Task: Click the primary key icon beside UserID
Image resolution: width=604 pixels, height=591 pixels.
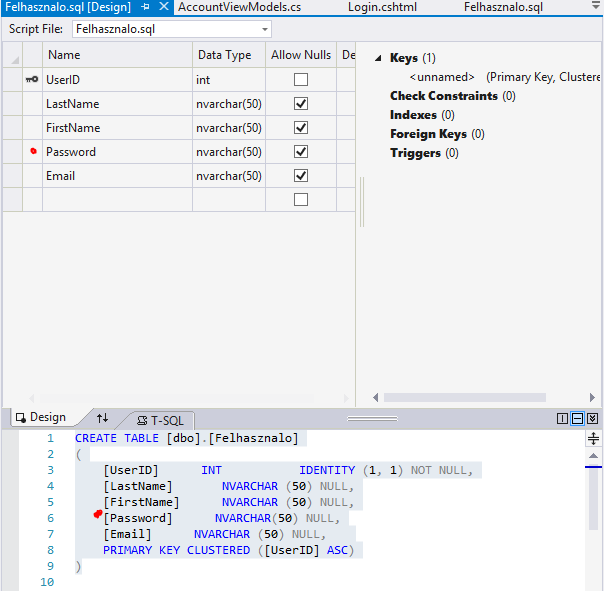Action: click(32, 79)
